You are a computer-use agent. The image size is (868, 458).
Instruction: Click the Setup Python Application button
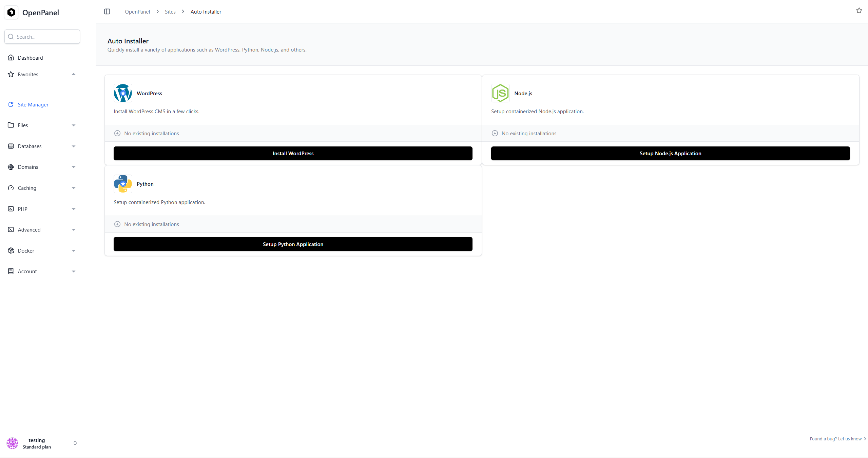(293, 244)
